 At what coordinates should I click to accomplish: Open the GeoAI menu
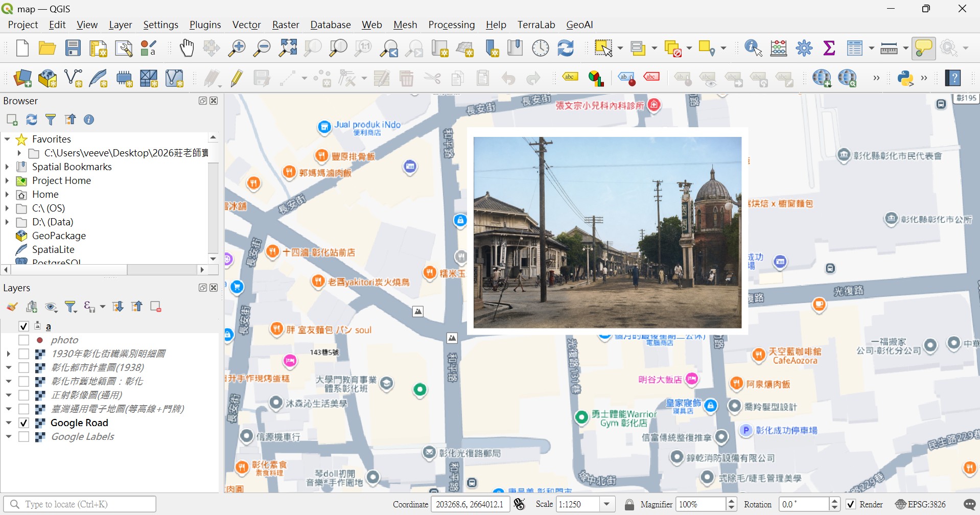[579, 25]
